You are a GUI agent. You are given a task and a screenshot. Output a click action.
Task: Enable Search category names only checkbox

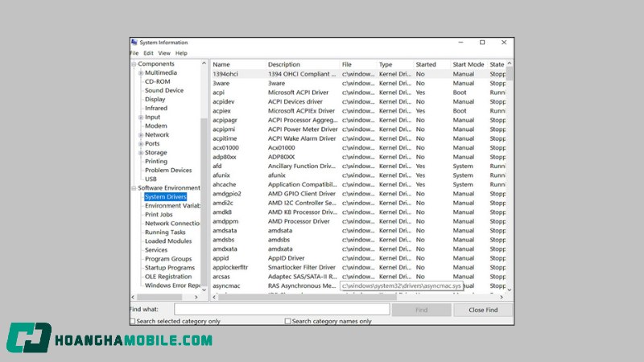tap(287, 321)
